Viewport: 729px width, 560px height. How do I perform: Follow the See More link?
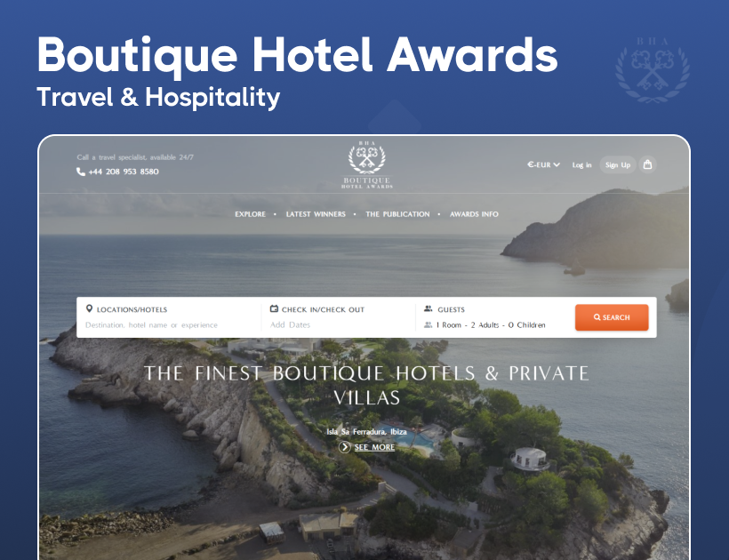[374, 447]
